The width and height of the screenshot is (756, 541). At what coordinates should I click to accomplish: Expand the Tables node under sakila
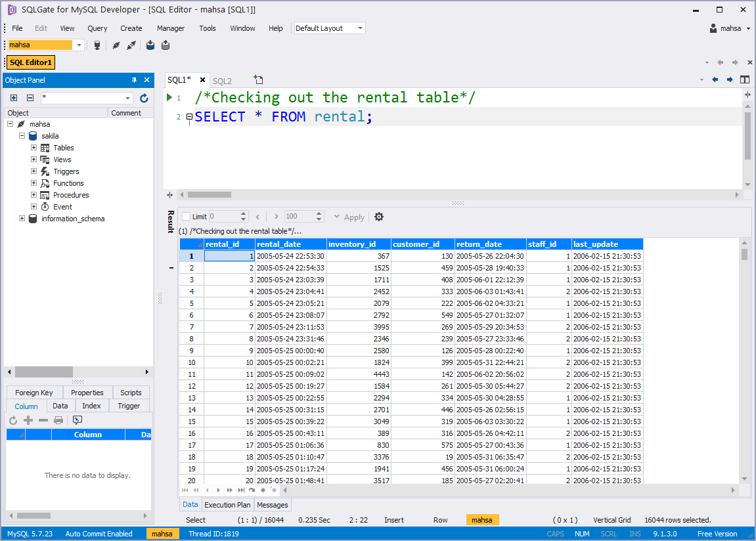coord(33,147)
